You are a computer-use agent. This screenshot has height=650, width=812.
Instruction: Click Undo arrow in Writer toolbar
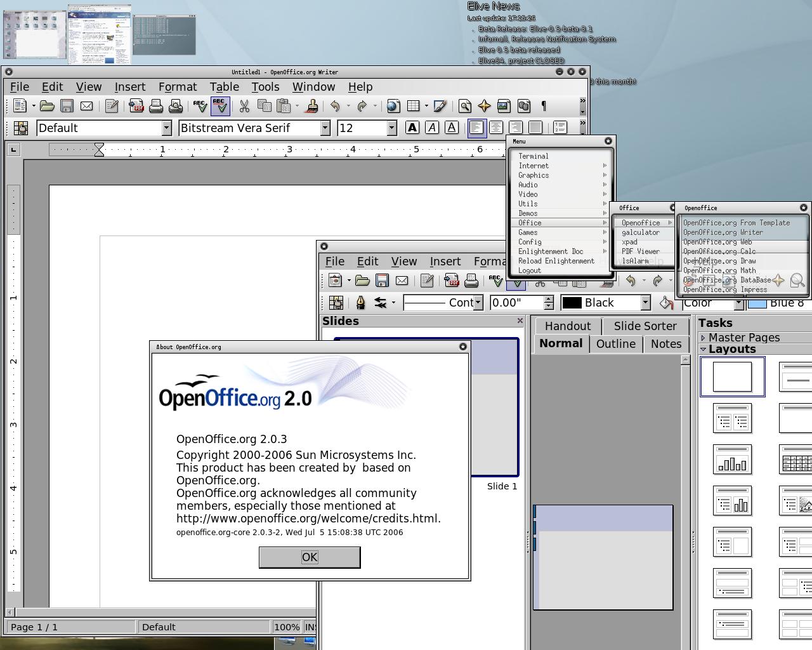point(335,106)
